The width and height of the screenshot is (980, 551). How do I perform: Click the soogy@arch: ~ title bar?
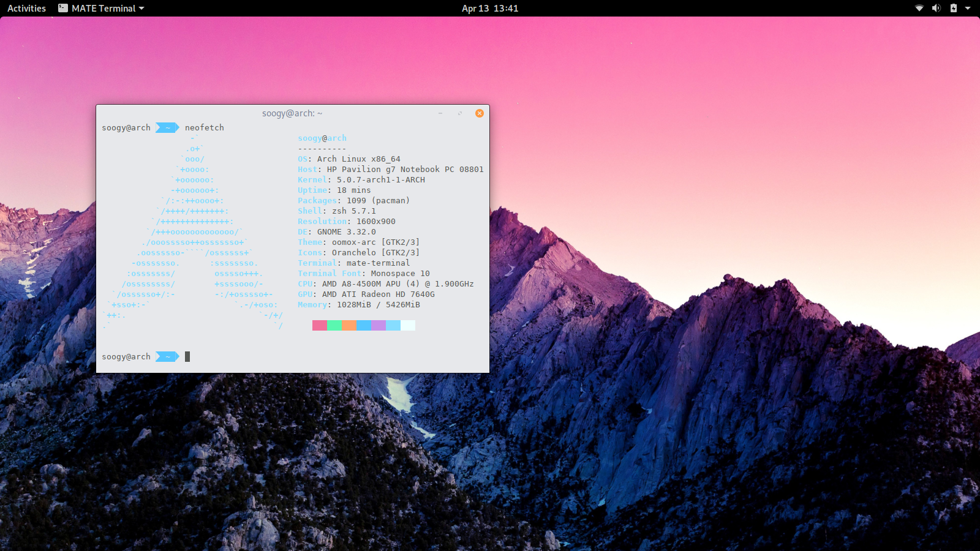click(x=292, y=113)
